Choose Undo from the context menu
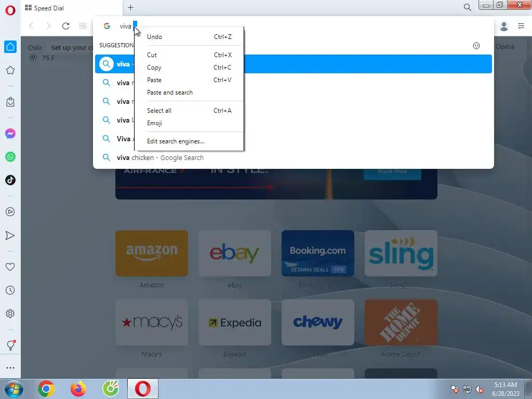 click(x=189, y=37)
